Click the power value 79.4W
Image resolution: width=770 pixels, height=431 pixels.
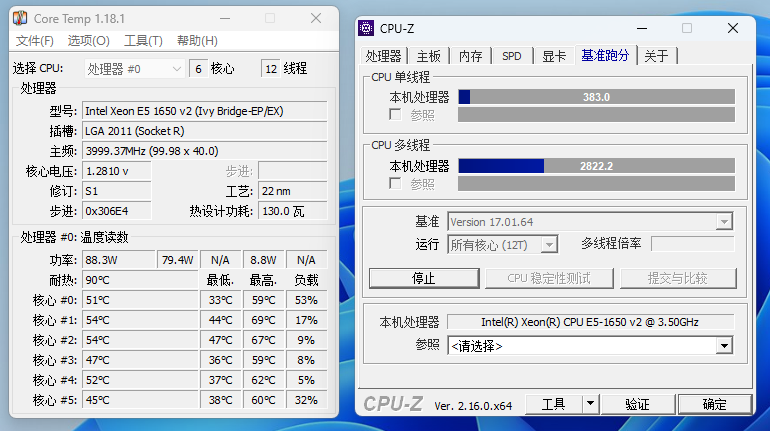[177, 260]
